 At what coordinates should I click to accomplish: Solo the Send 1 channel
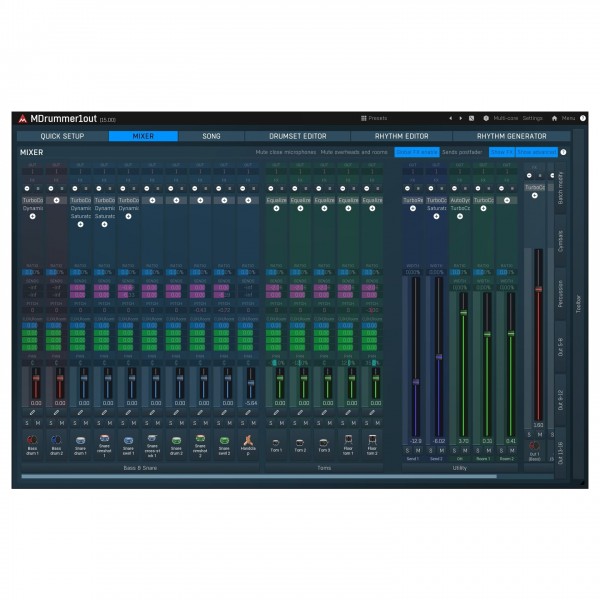click(410, 450)
